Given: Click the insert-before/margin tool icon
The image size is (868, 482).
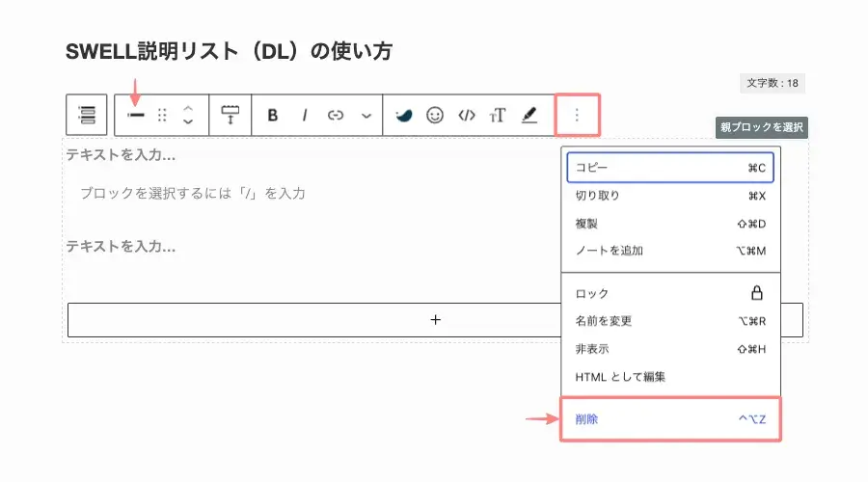Looking at the screenshot, I should [231, 115].
